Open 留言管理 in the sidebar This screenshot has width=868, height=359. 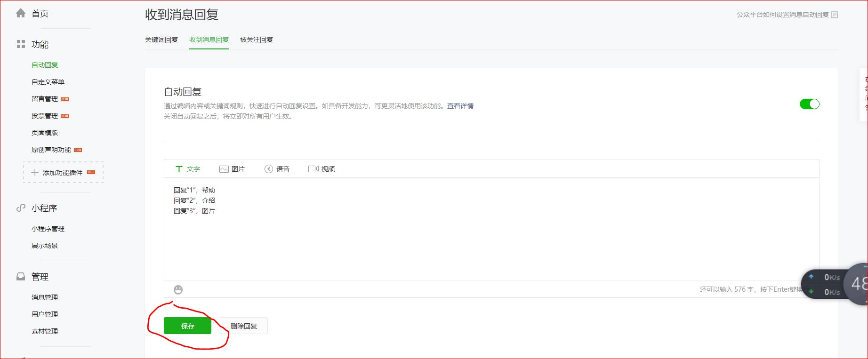[45, 99]
